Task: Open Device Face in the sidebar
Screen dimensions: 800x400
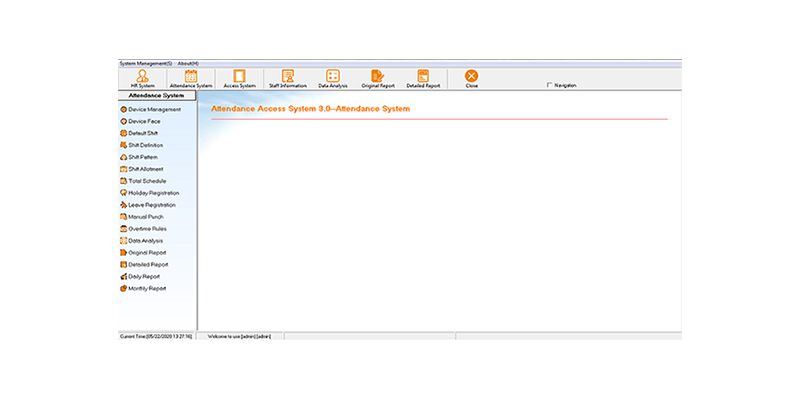Action: [x=140, y=121]
